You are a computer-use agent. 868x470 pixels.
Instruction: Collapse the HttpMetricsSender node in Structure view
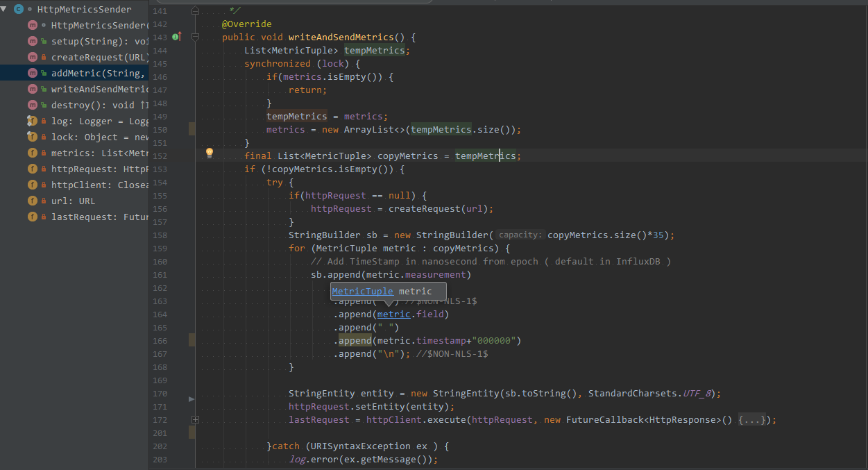point(5,9)
